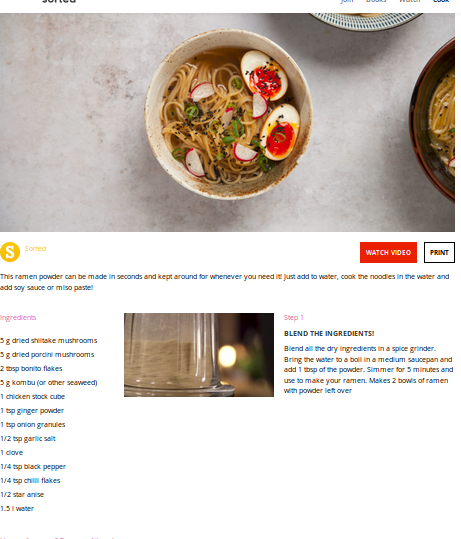
Task: Click the Sorted logo in the header
Action: 59,2
